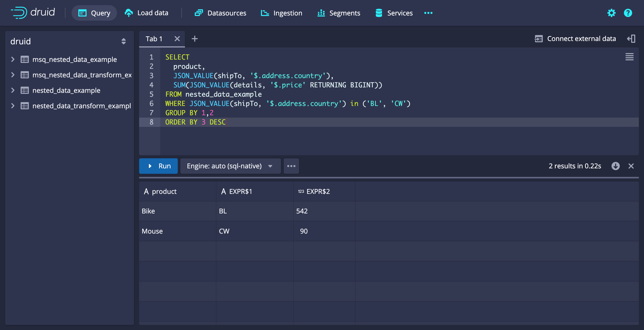Open the editor hamburger menu icon
Viewport: 644px width, 330px height.
point(629,57)
